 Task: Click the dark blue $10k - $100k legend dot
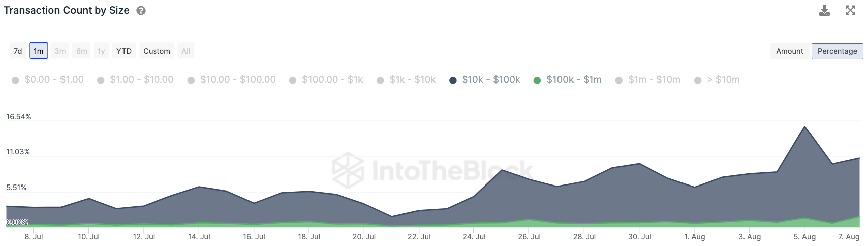(x=453, y=80)
